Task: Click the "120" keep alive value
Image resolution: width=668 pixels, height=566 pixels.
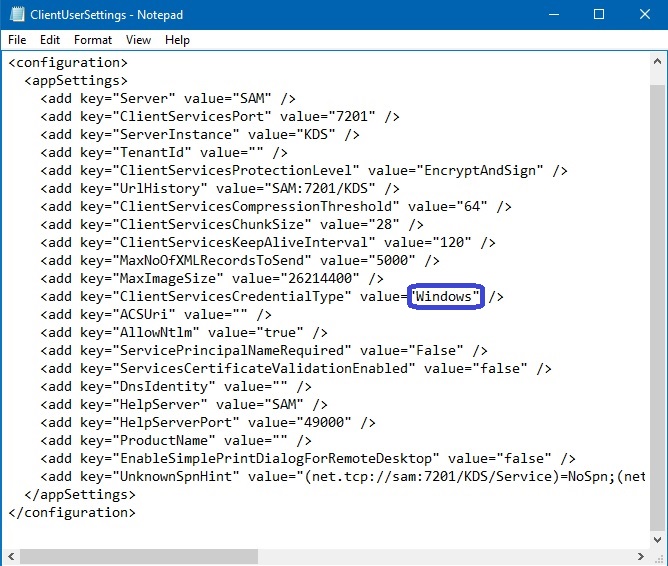Action: click(452, 242)
